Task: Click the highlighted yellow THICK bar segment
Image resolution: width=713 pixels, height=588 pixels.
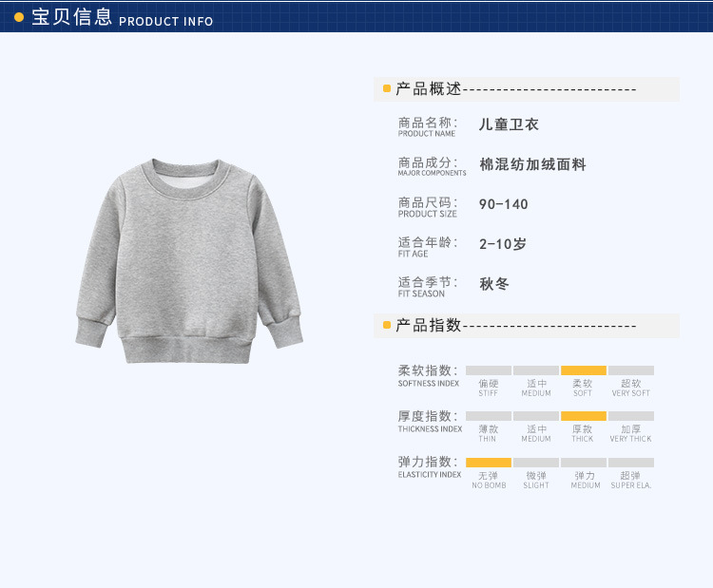Action: tap(584, 416)
